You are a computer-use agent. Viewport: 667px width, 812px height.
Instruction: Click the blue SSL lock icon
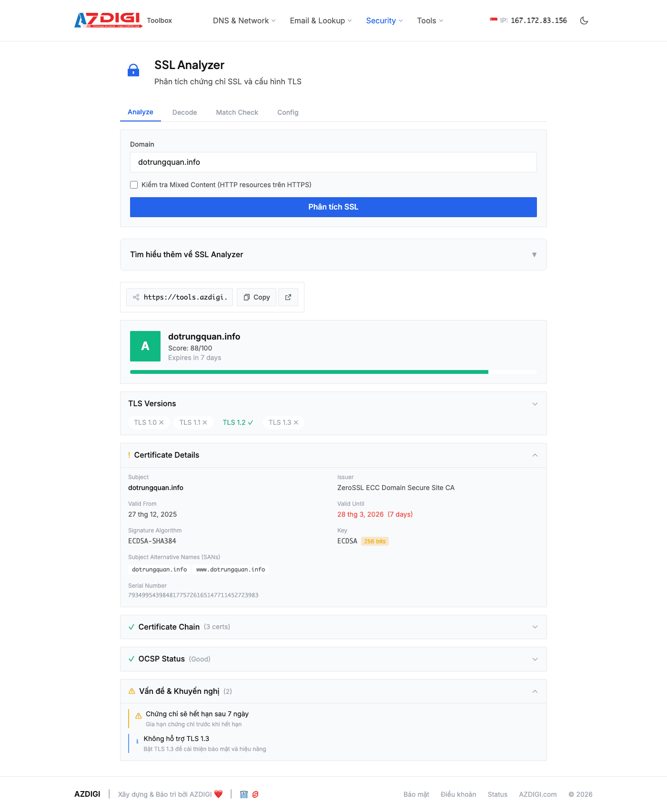click(x=133, y=70)
